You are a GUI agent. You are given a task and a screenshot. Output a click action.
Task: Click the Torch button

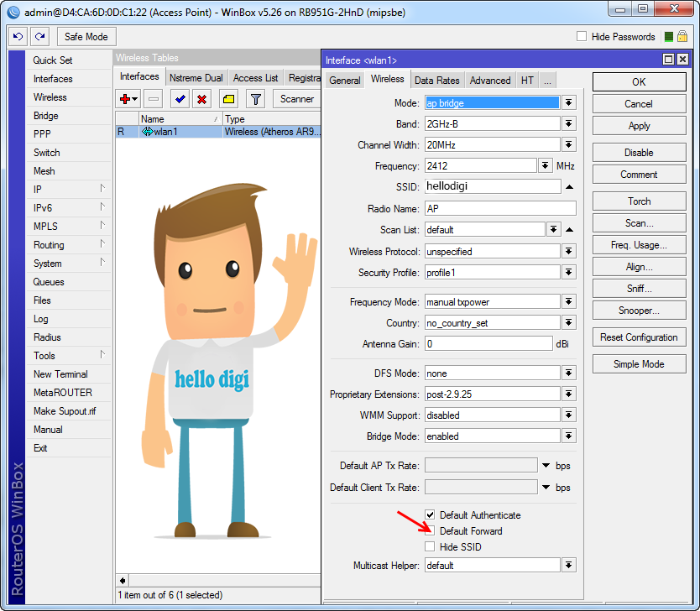(639, 201)
